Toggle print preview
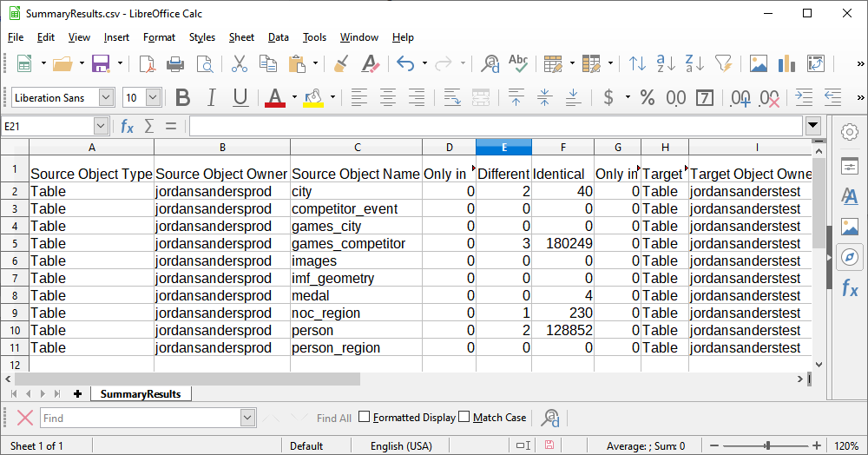The image size is (868, 455). tap(205, 63)
